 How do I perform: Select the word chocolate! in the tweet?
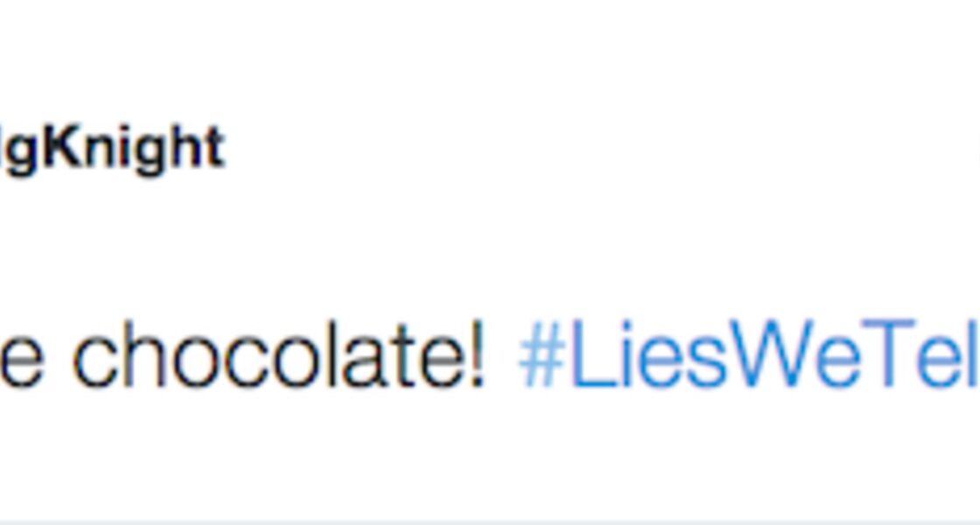click(x=279, y=355)
